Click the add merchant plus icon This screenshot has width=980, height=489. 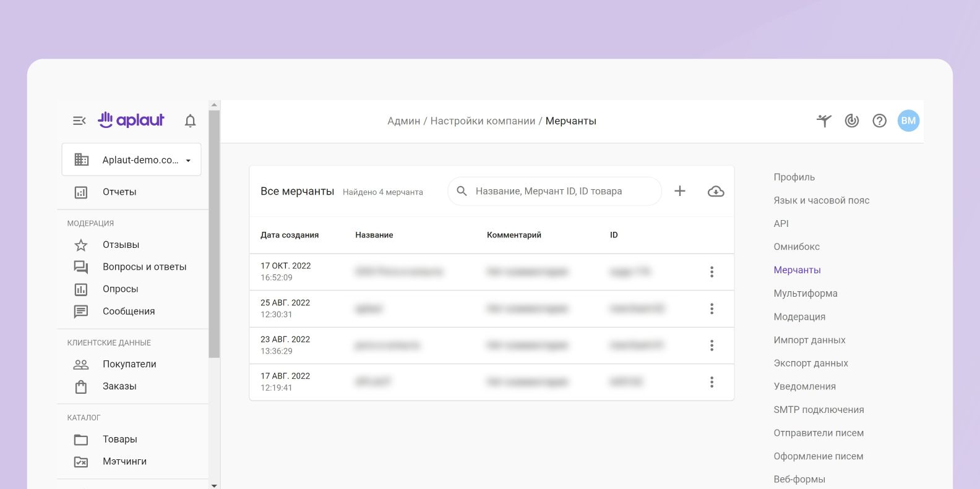(679, 191)
